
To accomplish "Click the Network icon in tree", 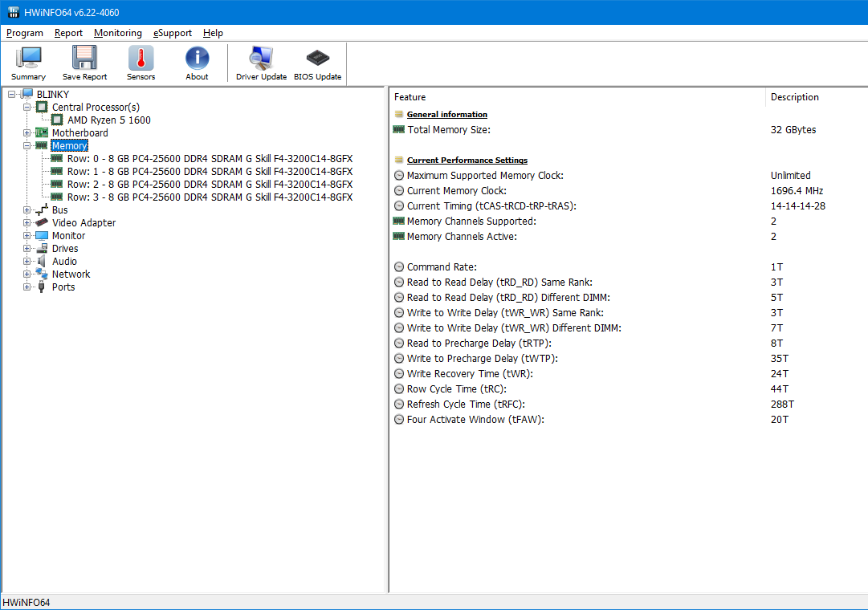I will [42, 274].
